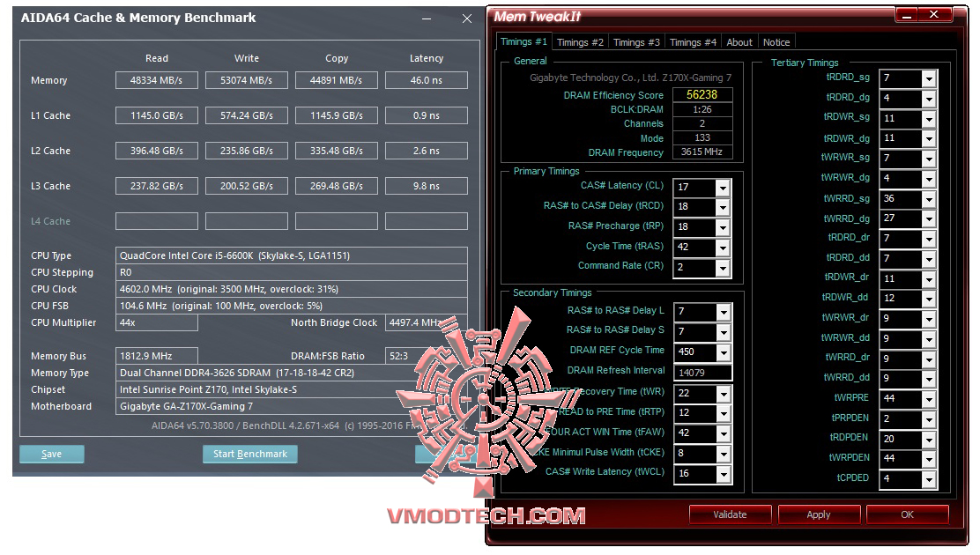This screenshot has height=555, width=980.
Task: Click the CPU Multiplier value 44x
Action: pos(156,322)
